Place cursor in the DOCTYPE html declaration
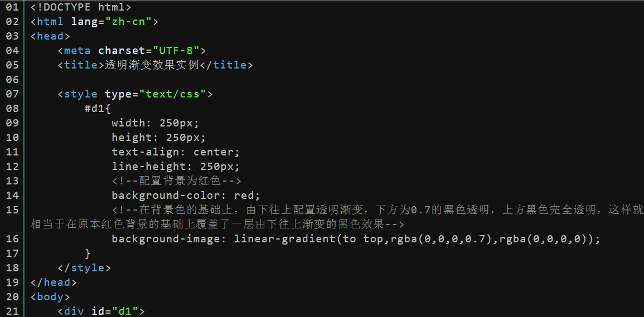The height and width of the screenshot is (317, 644). point(81,7)
